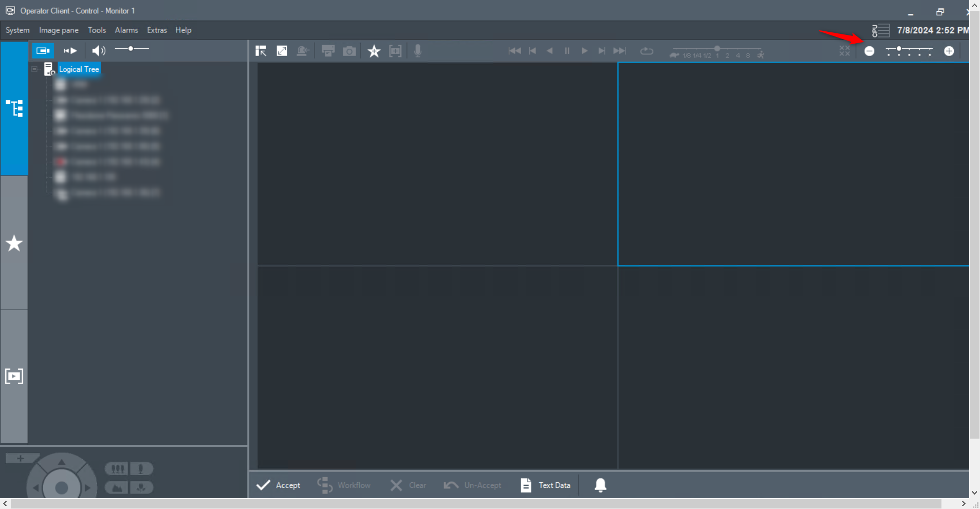Select the top-right image pane
Screen dimensions: 980x509
[x=793, y=164]
